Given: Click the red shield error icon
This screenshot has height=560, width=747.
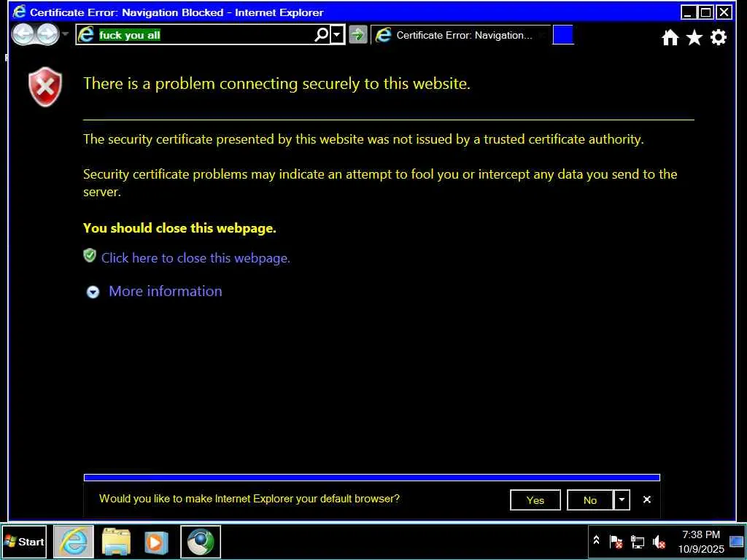Looking at the screenshot, I should (x=45, y=87).
